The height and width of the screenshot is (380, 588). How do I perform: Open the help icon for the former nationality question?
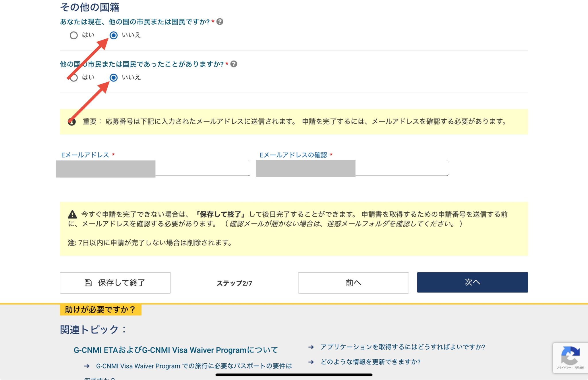pyautogui.click(x=234, y=64)
